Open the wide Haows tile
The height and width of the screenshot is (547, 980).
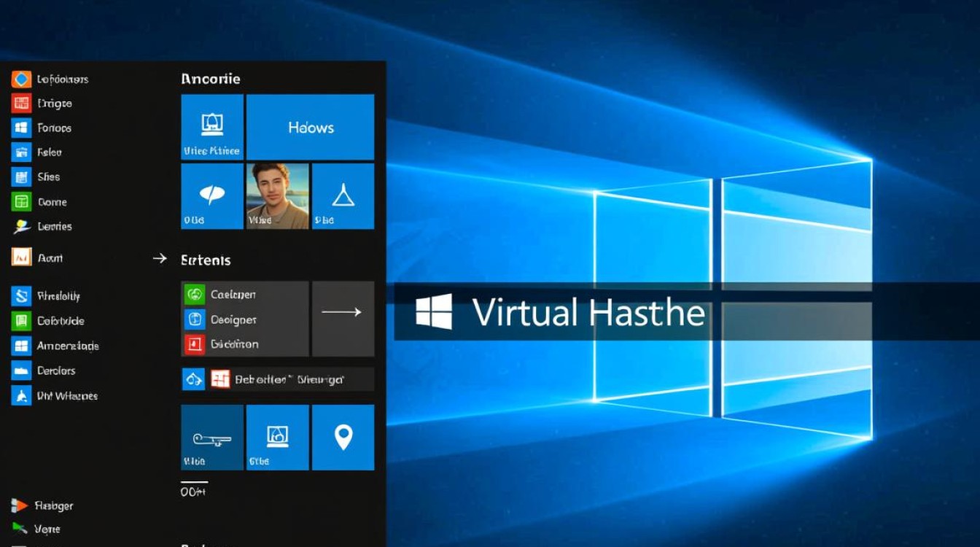tap(310, 127)
